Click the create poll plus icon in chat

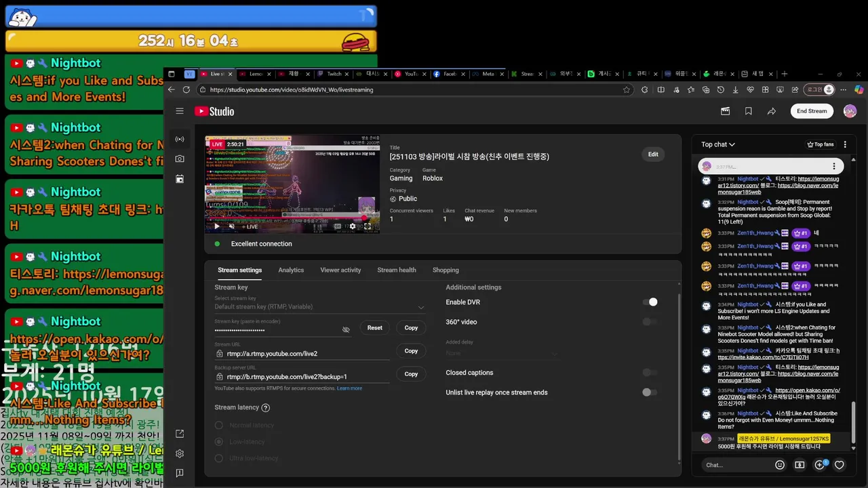pyautogui.click(x=820, y=465)
